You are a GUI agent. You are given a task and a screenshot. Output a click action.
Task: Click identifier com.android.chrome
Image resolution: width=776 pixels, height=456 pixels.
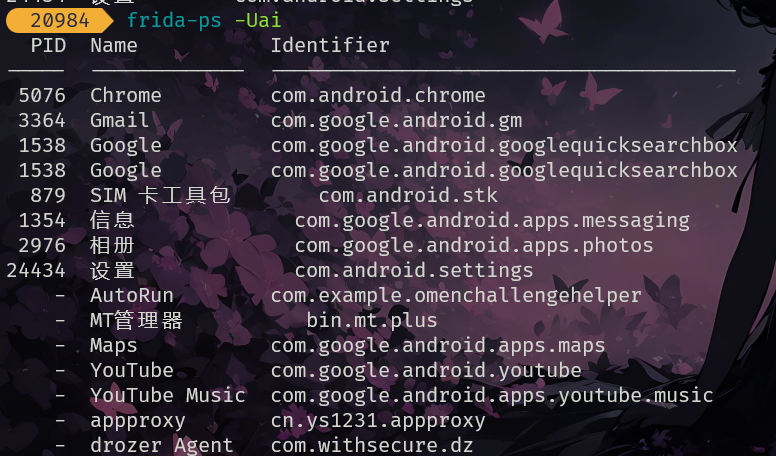(378, 96)
